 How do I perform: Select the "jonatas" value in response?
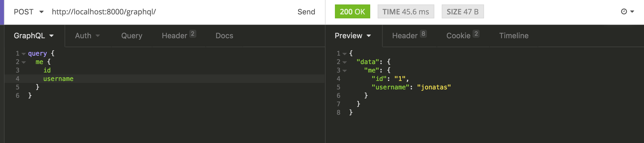(434, 87)
